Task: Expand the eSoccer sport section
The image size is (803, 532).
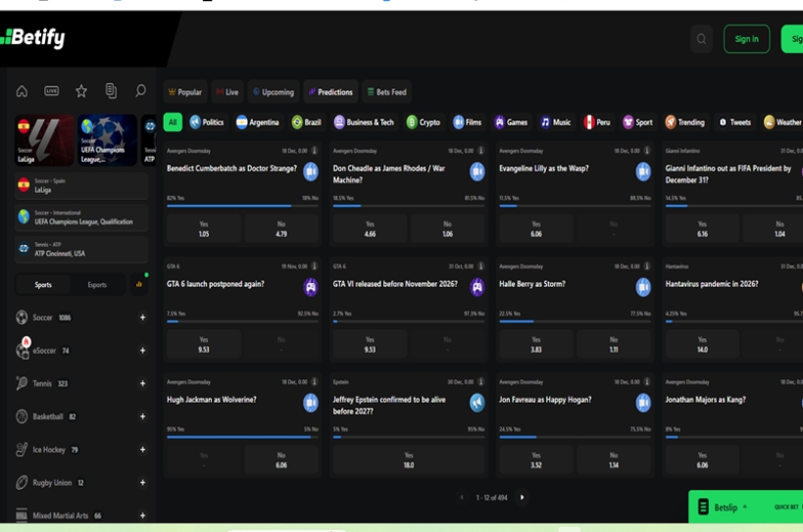Action: pyautogui.click(x=142, y=351)
